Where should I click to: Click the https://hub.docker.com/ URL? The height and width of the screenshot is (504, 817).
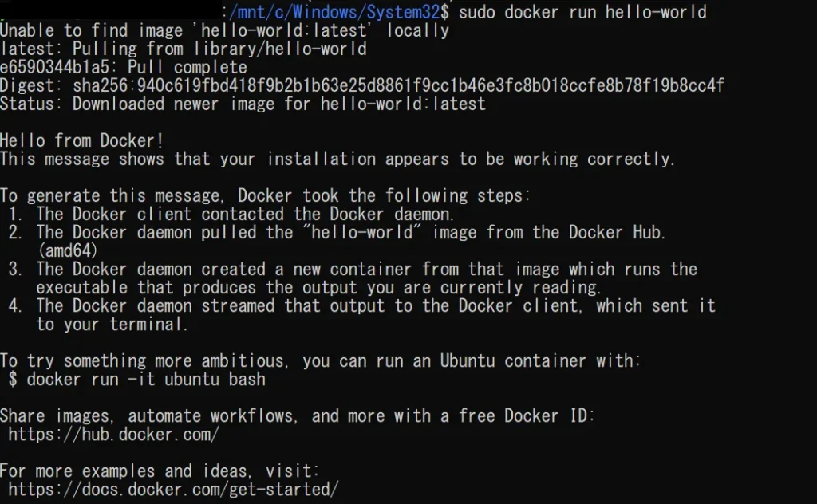[113, 435]
